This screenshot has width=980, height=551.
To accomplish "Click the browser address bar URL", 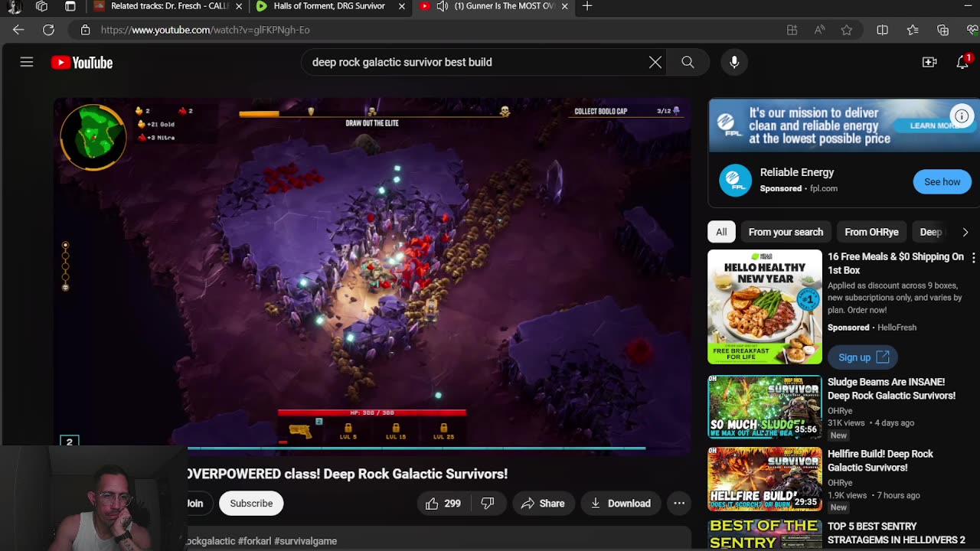I will point(205,30).
